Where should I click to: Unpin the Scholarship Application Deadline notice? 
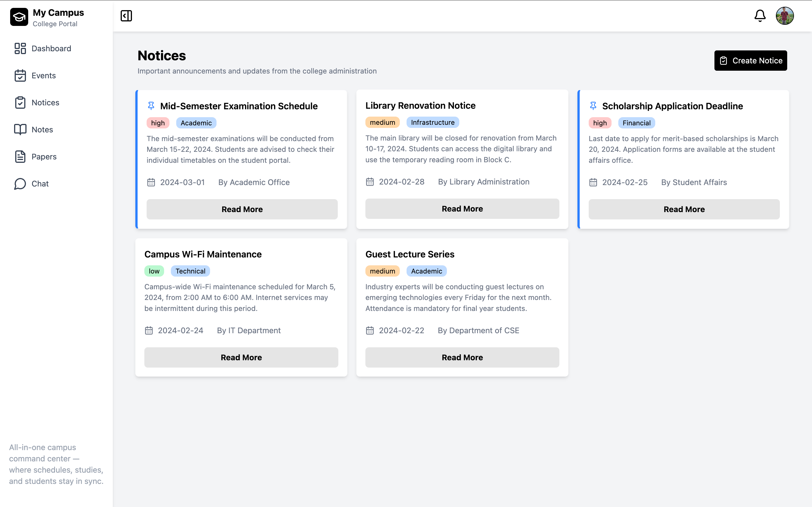click(593, 106)
